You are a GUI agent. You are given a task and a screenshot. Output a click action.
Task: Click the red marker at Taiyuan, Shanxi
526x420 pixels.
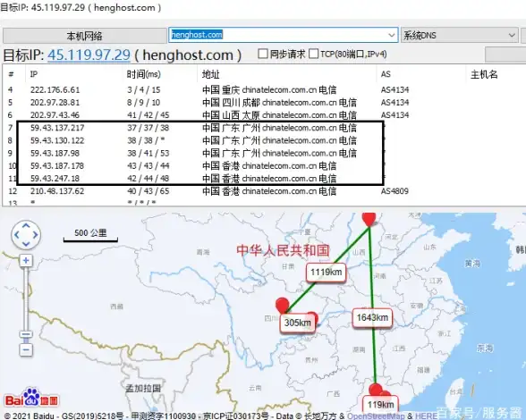coord(369,219)
